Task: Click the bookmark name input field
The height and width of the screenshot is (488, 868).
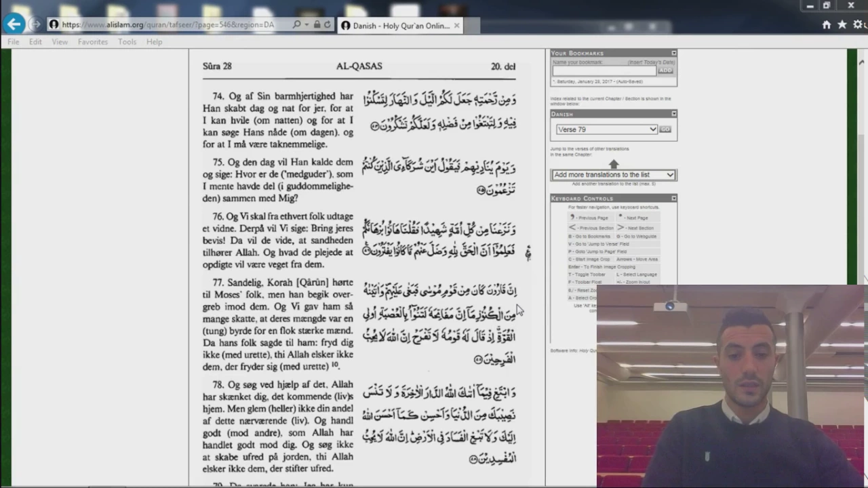Action: coord(604,70)
